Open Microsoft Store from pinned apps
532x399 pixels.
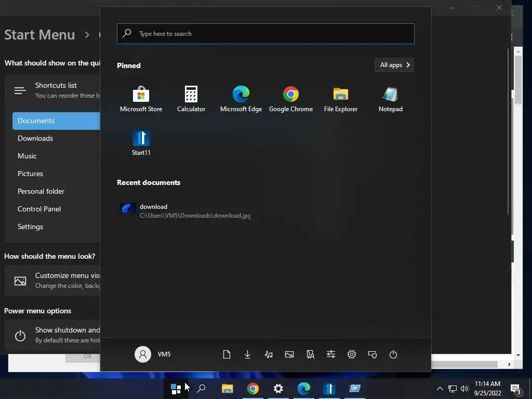click(141, 99)
